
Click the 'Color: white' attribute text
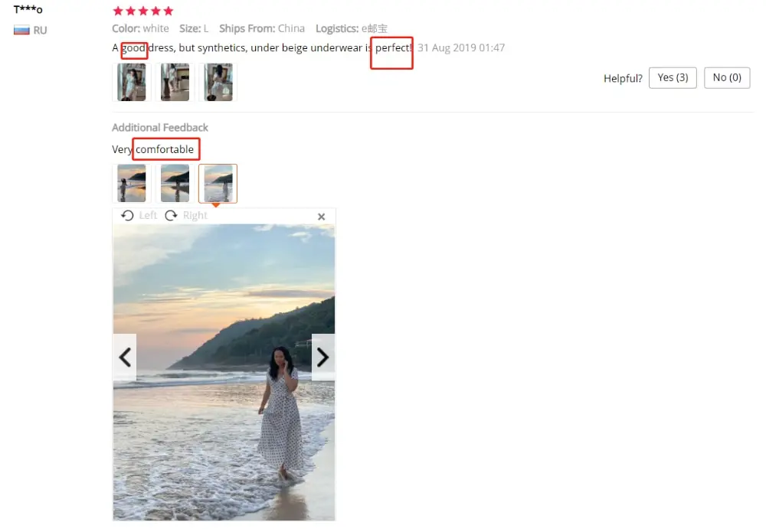141,28
